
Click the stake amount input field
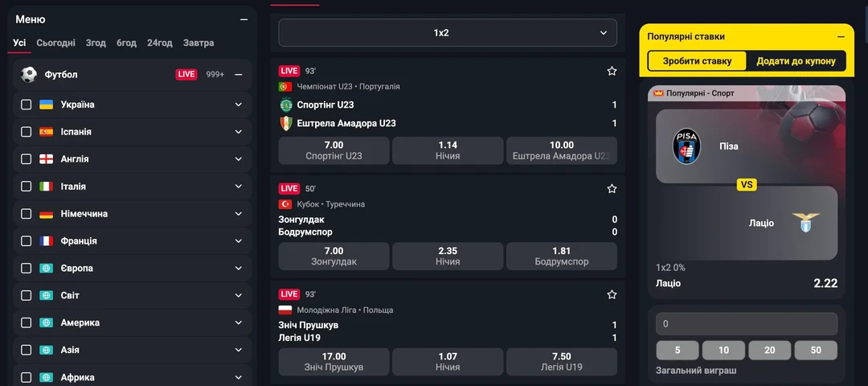click(747, 324)
